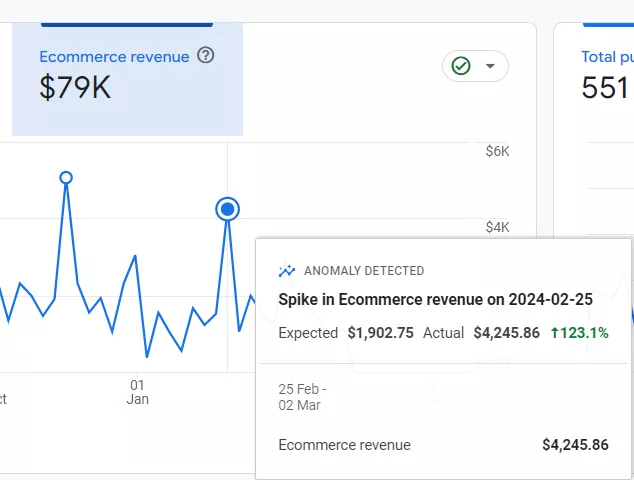634x480 pixels.
Task: Click the 25 Feb - 02 Mar date range
Action: pos(302,397)
